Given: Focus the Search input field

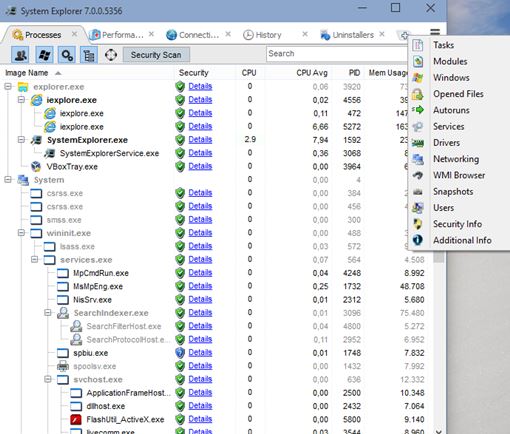Looking at the screenshot, I should click(337, 54).
